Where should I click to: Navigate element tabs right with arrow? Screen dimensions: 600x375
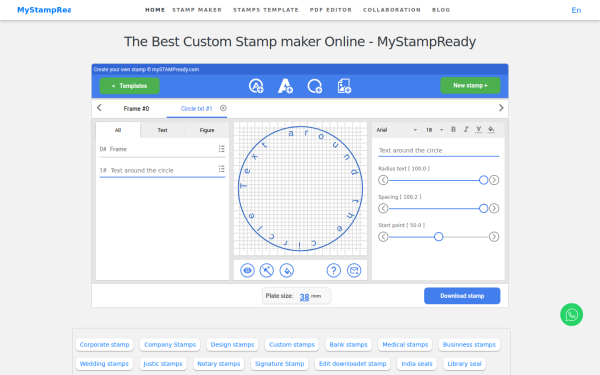tap(501, 108)
